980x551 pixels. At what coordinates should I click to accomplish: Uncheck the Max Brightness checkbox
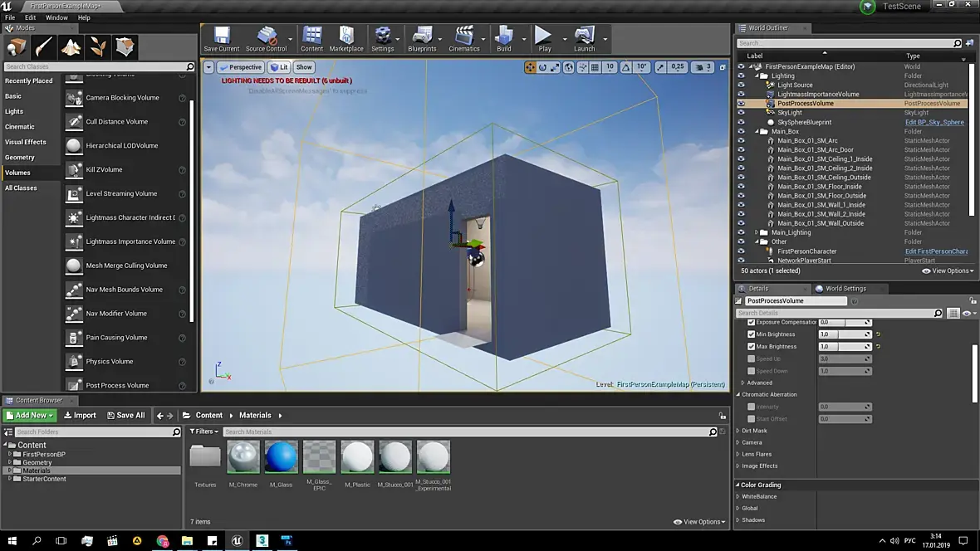752,346
